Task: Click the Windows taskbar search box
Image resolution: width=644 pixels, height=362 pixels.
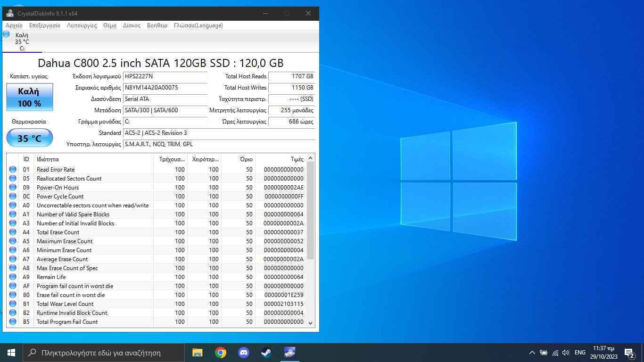Action: click(x=104, y=353)
